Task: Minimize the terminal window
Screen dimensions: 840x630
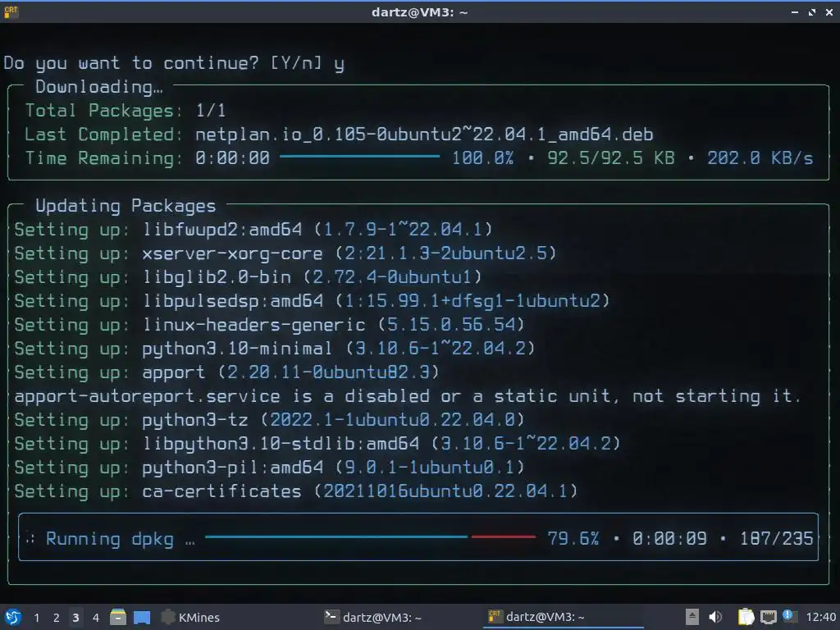Action: pos(795,11)
